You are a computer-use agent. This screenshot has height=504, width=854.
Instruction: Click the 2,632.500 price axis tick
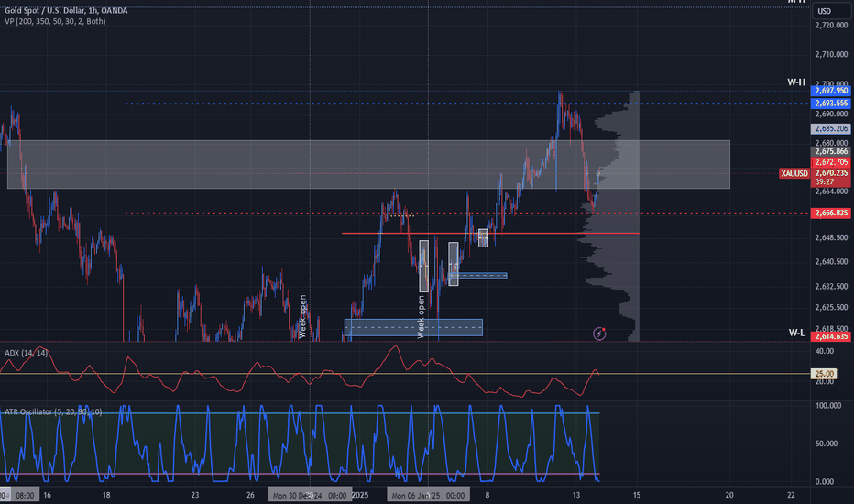831,287
